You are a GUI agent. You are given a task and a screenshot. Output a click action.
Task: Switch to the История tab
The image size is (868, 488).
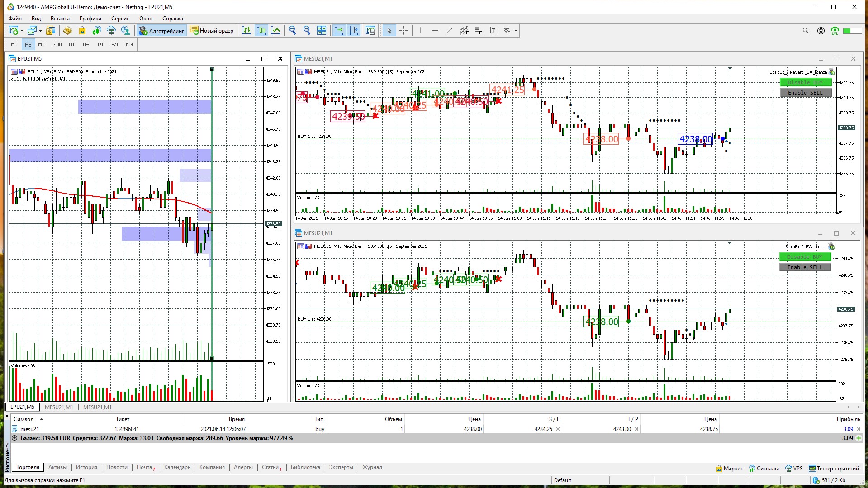click(86, 467)
